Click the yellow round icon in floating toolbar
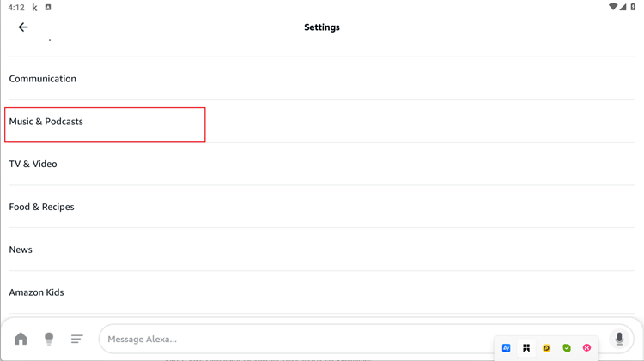This screenshot has width=644, height=361. [546, 348]
